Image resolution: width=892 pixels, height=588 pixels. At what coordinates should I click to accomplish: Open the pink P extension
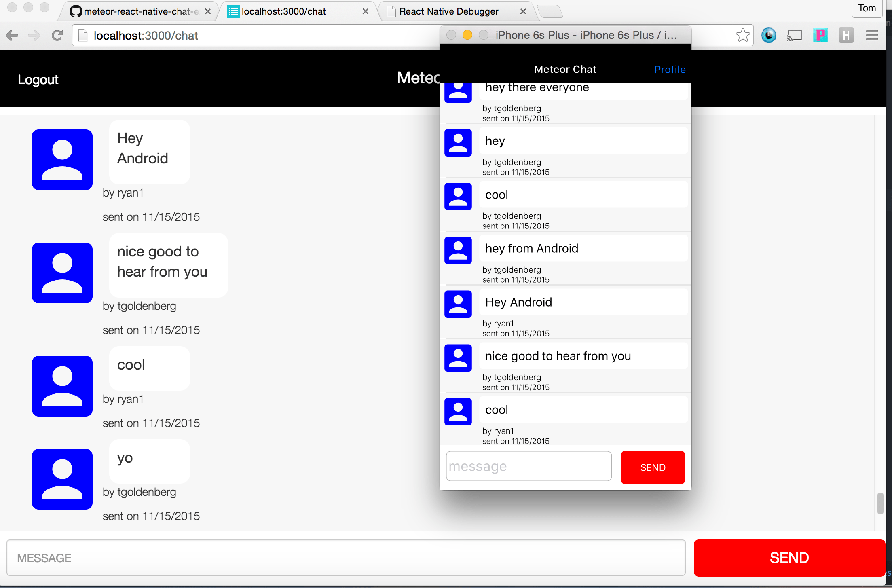(x=820, y=36)
